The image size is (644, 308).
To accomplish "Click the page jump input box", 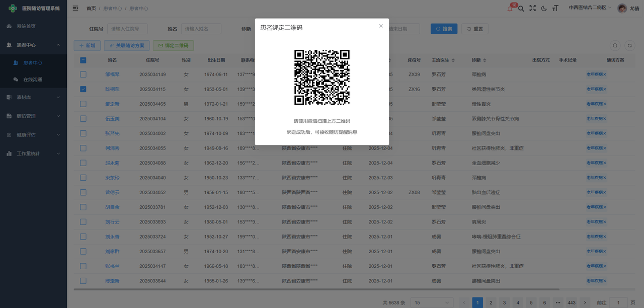I will (618, 302).
